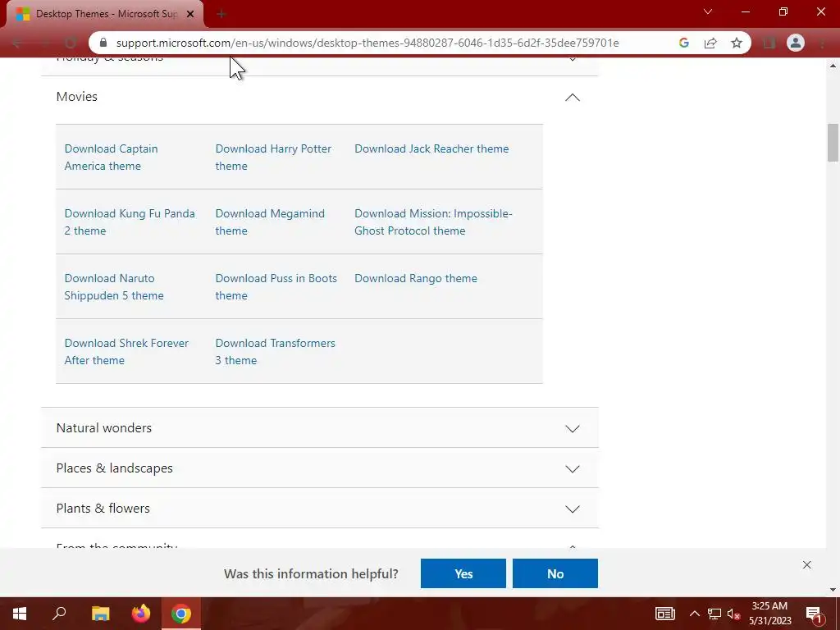The width and height of the screenshot is (840, 630).
Task: Download Naruto Shippuden 5 theme
Action: [114, 286]
